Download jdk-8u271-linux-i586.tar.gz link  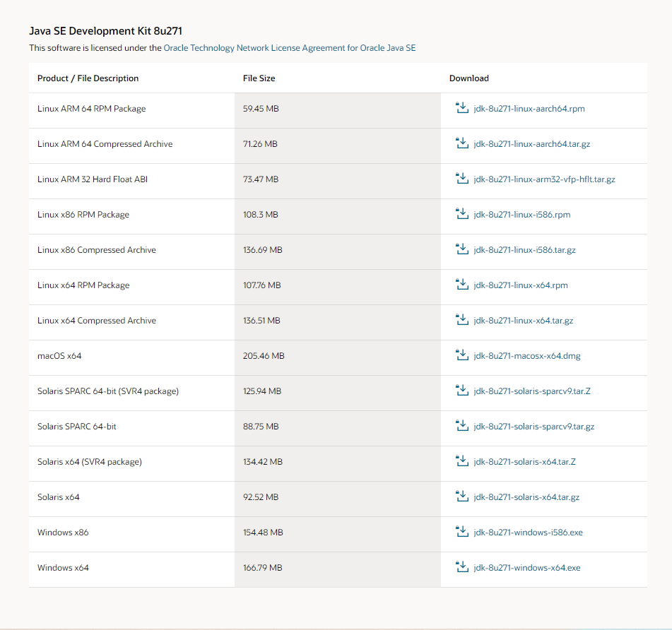(524, 250)
